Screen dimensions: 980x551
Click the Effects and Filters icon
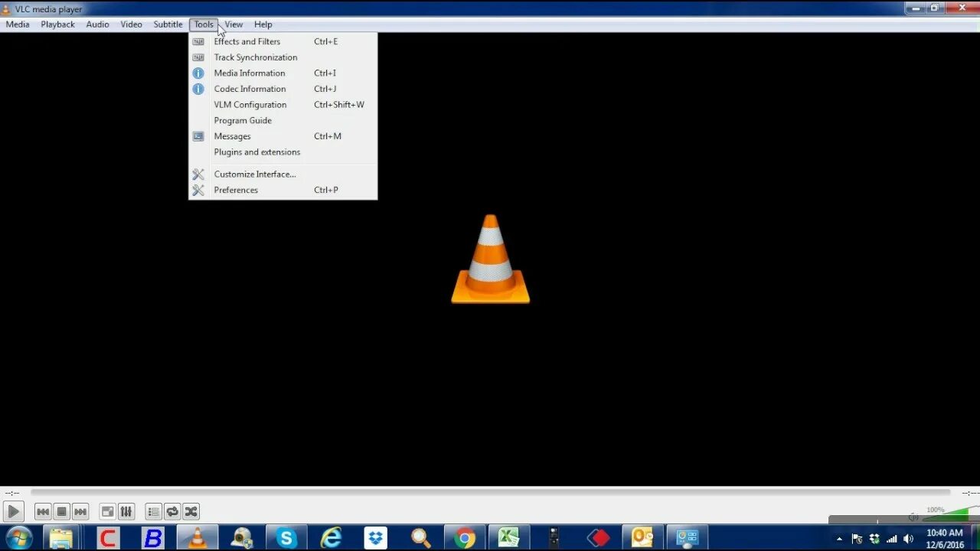click(198, 41)
